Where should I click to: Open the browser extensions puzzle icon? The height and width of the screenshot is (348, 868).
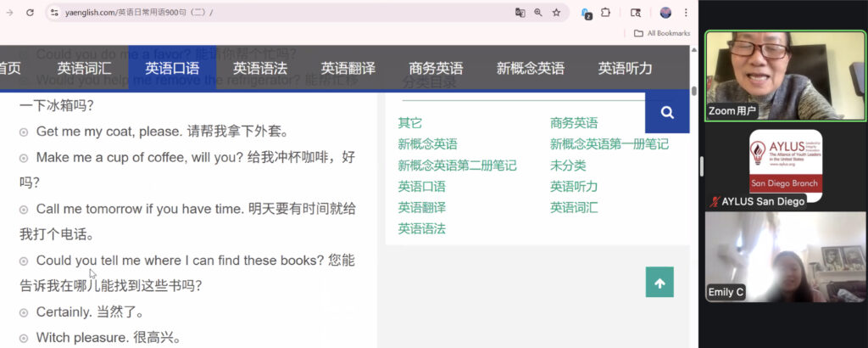point(606,13)
